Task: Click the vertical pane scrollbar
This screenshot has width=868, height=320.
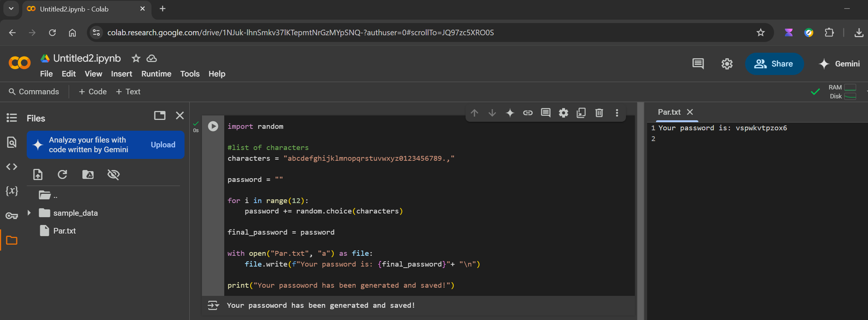Action: coord(640,211)
